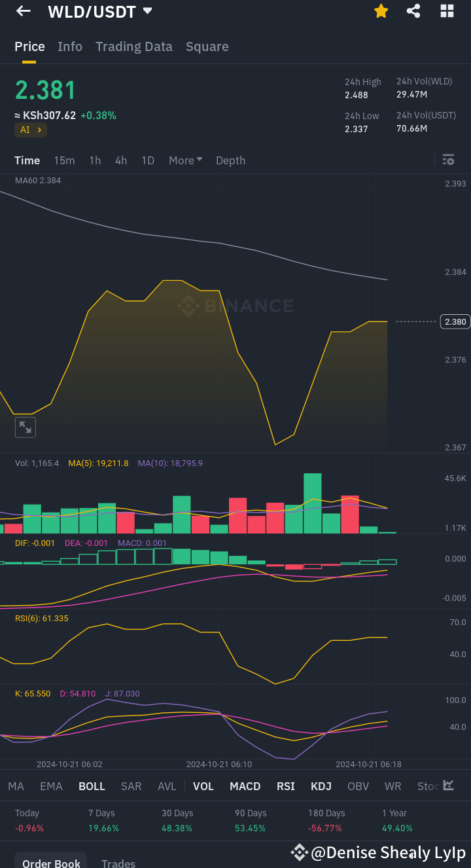Expand chart to fullscreen

click(x=26, y=427)
